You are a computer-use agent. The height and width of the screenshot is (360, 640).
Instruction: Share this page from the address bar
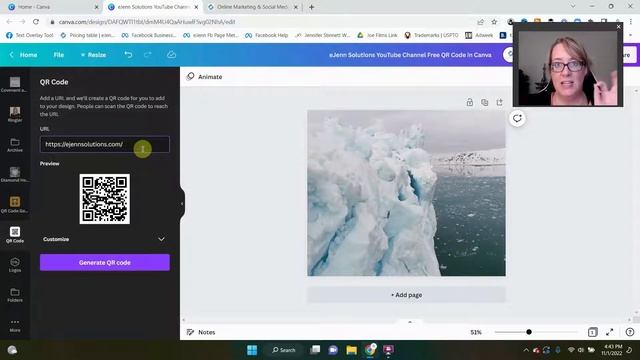[481, 22]
